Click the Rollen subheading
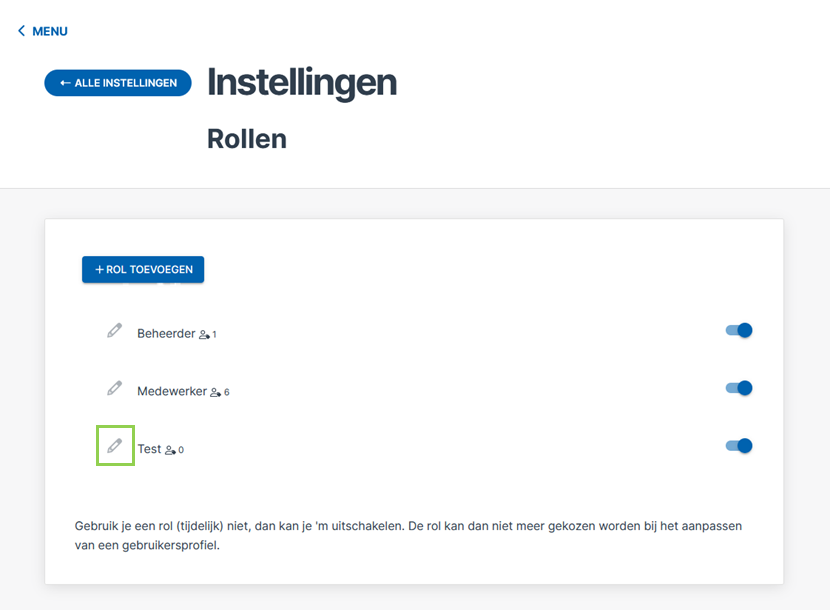Image resolution: width=830 pixels, height=610 pixels. pyautogui.click(x=247, y=139)
